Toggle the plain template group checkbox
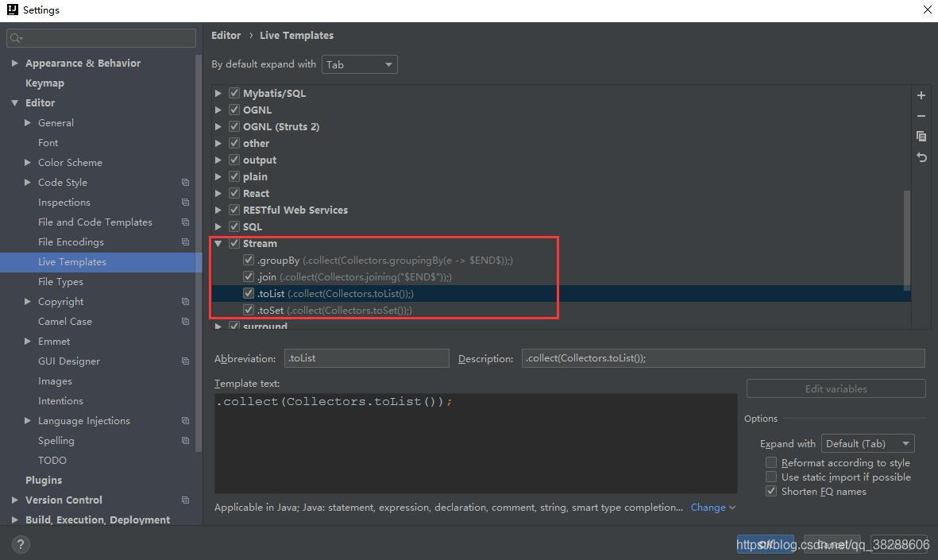This screenshot has height=560, width=938. coord(234,177)
